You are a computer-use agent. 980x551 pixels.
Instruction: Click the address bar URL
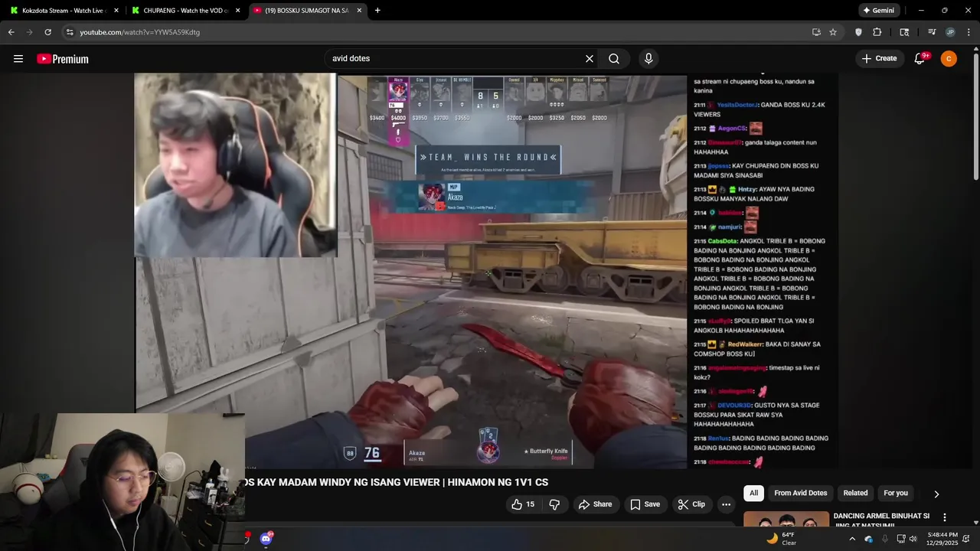pos(140,32)
